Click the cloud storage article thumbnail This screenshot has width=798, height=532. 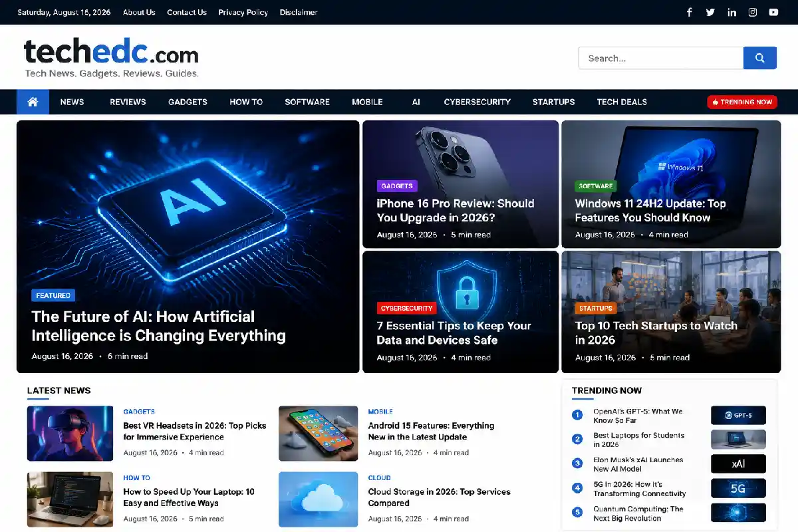pos(318,499)
